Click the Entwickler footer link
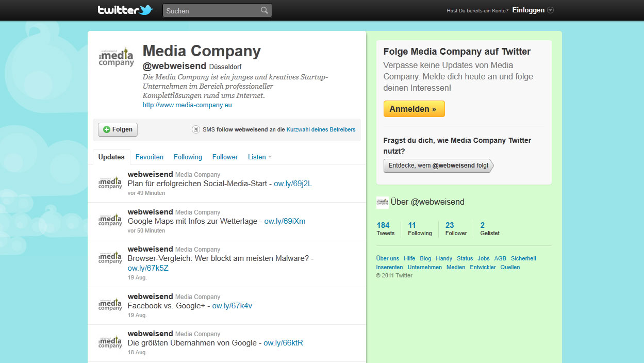 coord(483,267)
